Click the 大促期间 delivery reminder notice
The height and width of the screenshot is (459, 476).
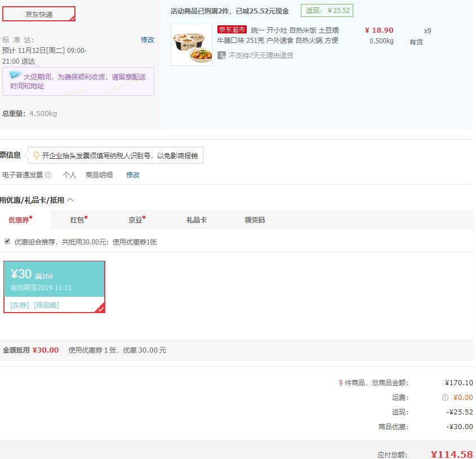tap(78, 81)
